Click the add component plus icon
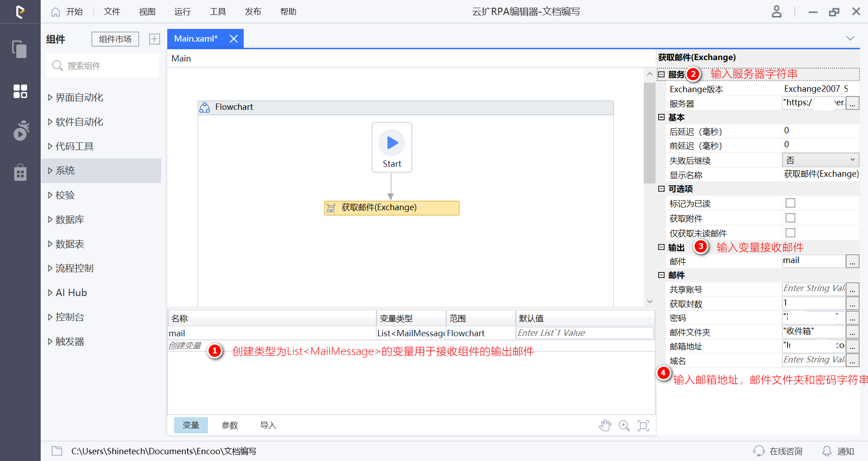Image resolution: width=868 pixels, height=461 pixels. [155, 39]
